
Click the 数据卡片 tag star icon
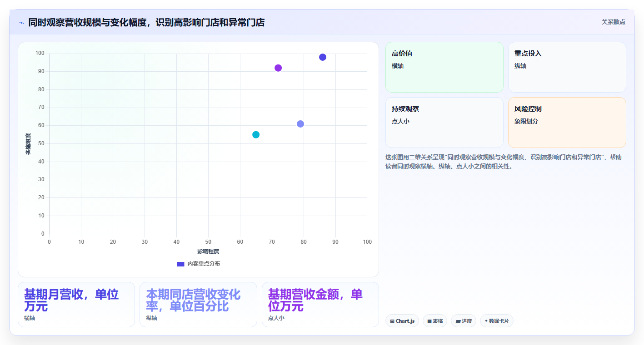tap(486, 321)
